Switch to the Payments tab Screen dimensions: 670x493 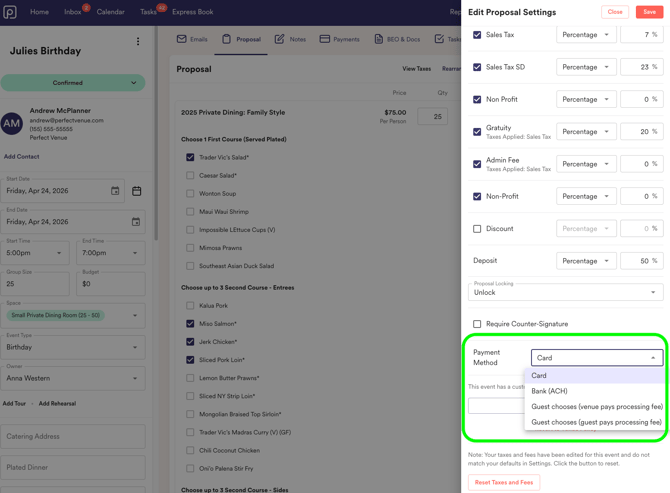[339, 39]
